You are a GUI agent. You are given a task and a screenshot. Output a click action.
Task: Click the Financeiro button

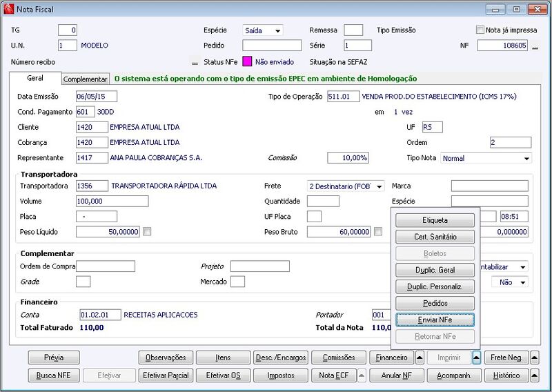point(392,357)
